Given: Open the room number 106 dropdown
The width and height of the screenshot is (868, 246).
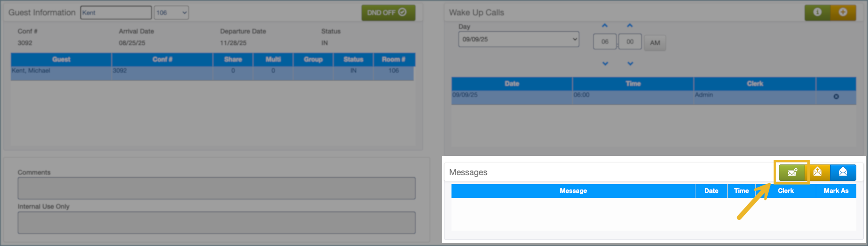Looking at the screenshot, I should (171, 13).
